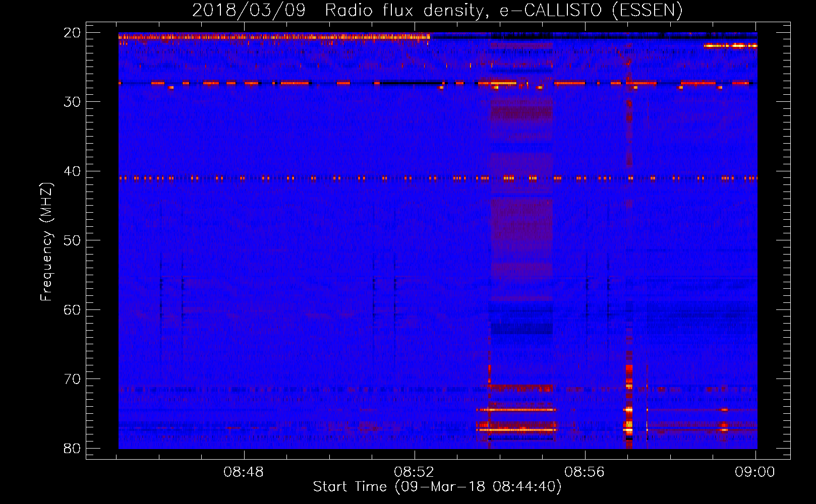Click the 08:48 time tick label
This screenshot has width=816, height=504.
pyautogui.click(x=244, y=472)
